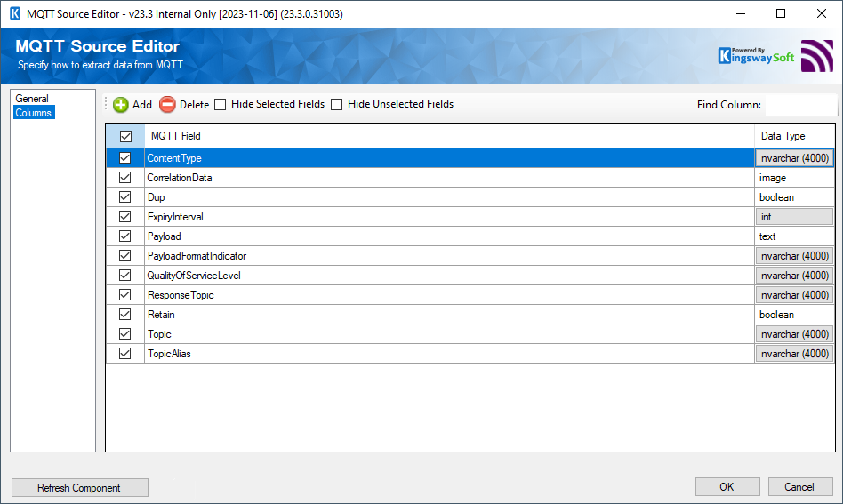
Task: Enable Hide Selected Fields checkbox
Action: (x=221, y=104)
